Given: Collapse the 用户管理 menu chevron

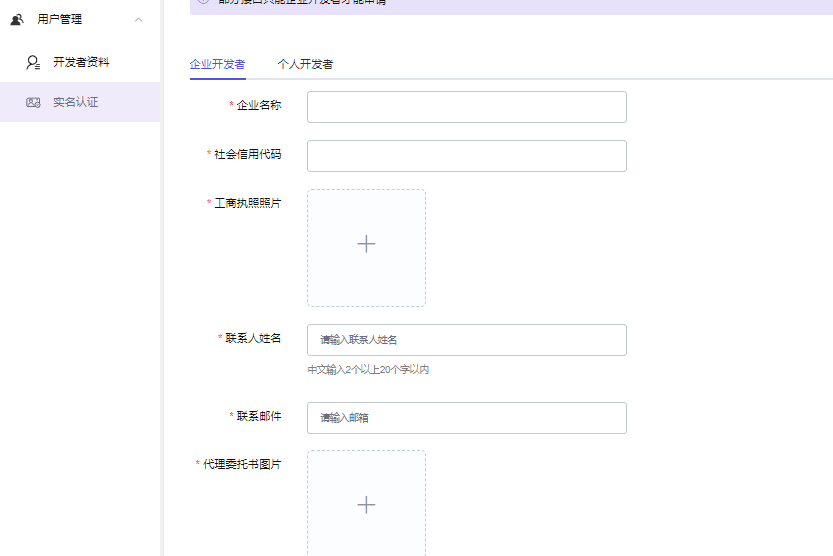Looking at the screenshot, I should [139, 20].
